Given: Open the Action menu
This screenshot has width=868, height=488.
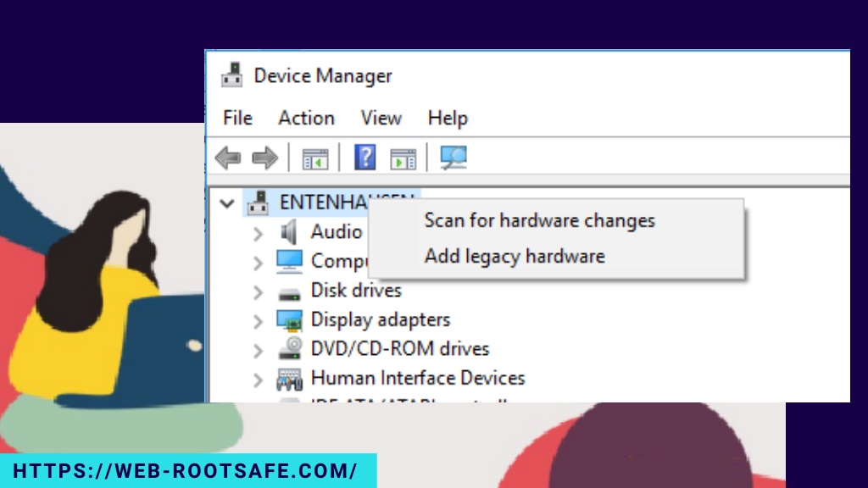Looking at the screenshot, I should tap(306, 119).
